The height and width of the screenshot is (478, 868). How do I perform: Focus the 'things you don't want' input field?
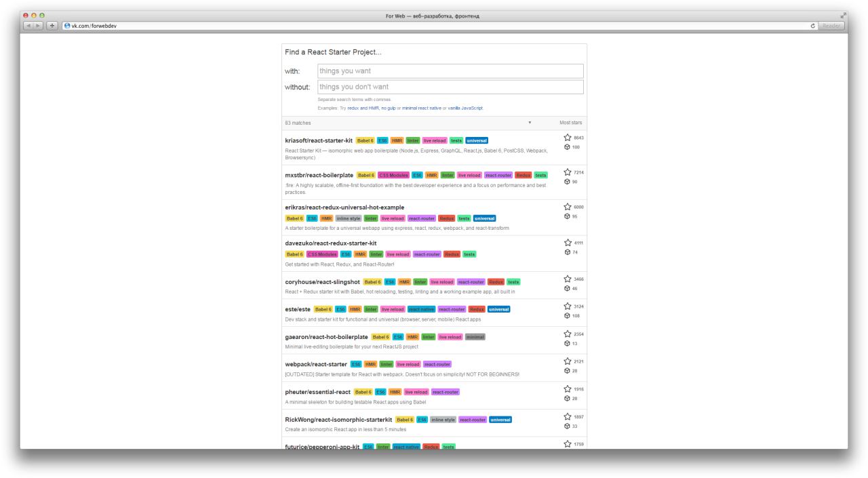coord(450,87)
